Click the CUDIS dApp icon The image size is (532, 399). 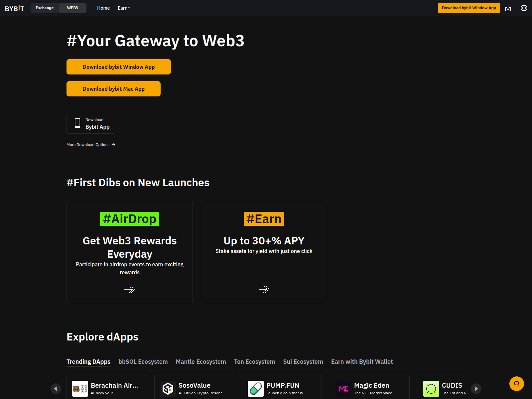coord(431,388)
